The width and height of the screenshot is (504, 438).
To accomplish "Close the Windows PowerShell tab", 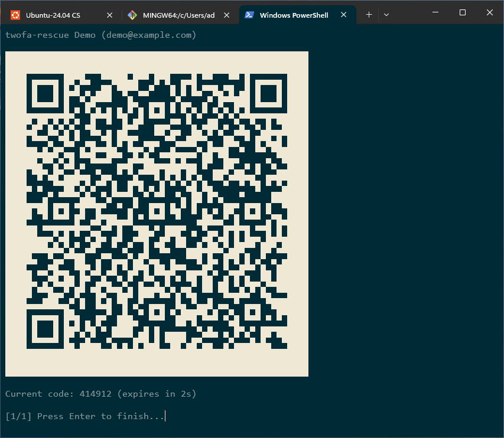I will coord(344,15).
